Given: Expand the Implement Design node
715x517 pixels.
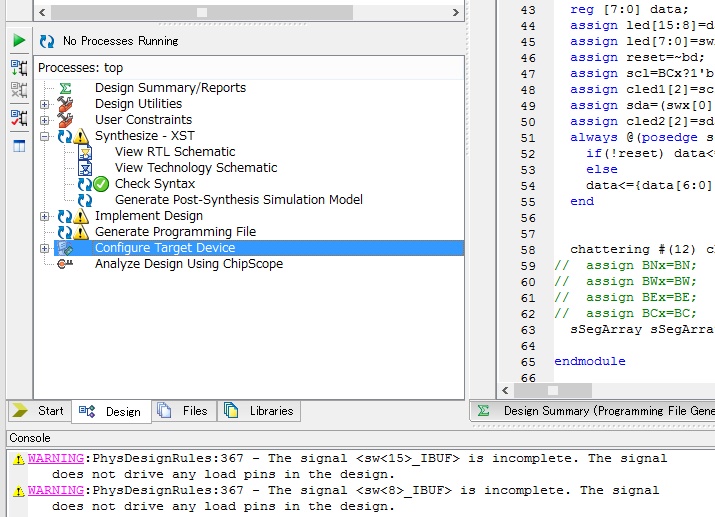Looking at the screenshot, I should [x=44, y=216].
